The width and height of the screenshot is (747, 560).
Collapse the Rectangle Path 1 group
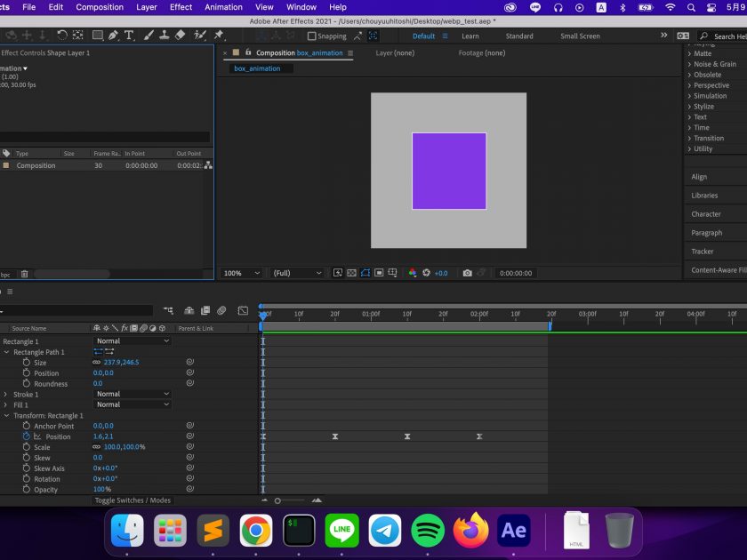pos(6,352)
